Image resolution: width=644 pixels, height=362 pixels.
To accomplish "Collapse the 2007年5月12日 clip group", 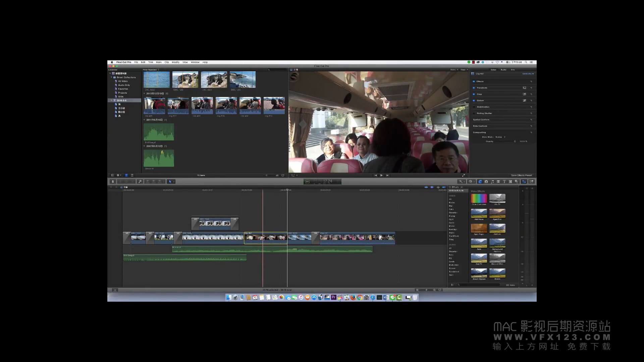I will 144,146.
